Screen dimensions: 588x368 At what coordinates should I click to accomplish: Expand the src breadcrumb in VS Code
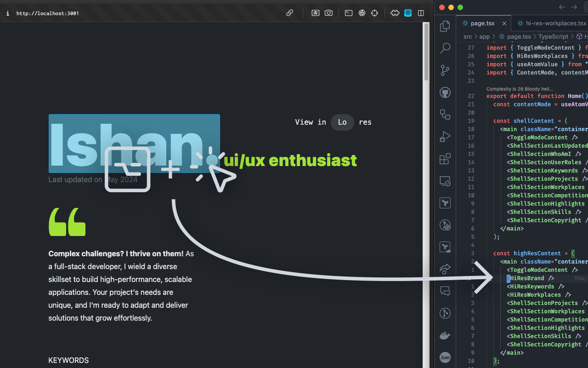tap(467, 36)
